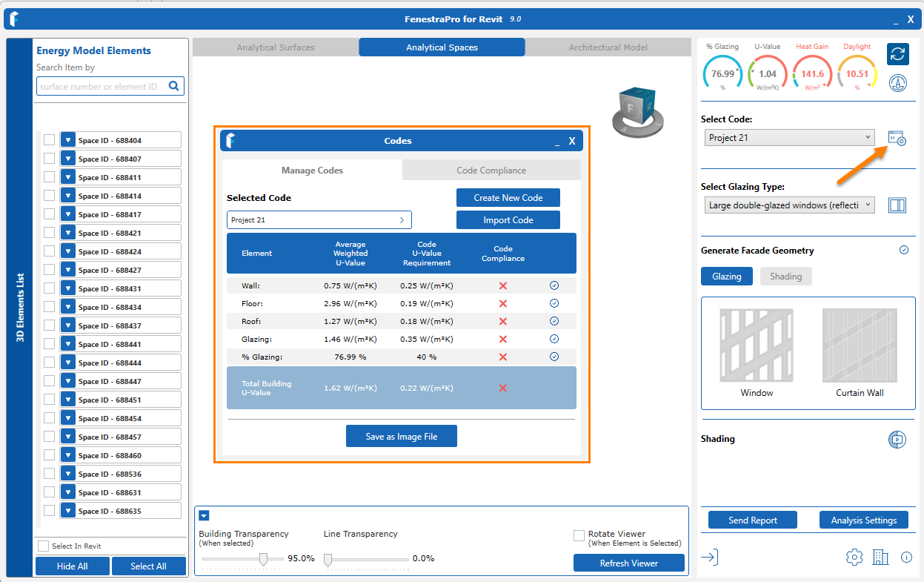Click the building icon at bottom right

pyautogui.click(x=880, y=558)
